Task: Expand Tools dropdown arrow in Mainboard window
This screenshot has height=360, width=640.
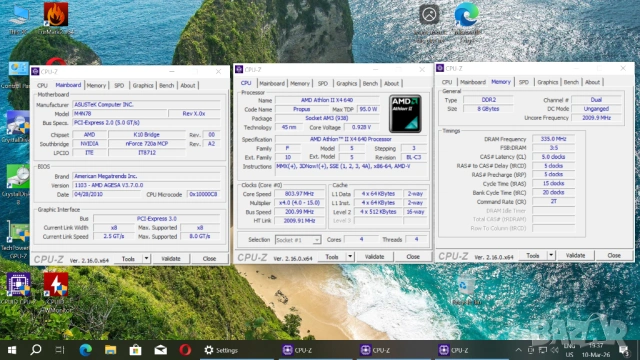Action: coord(146,258)
